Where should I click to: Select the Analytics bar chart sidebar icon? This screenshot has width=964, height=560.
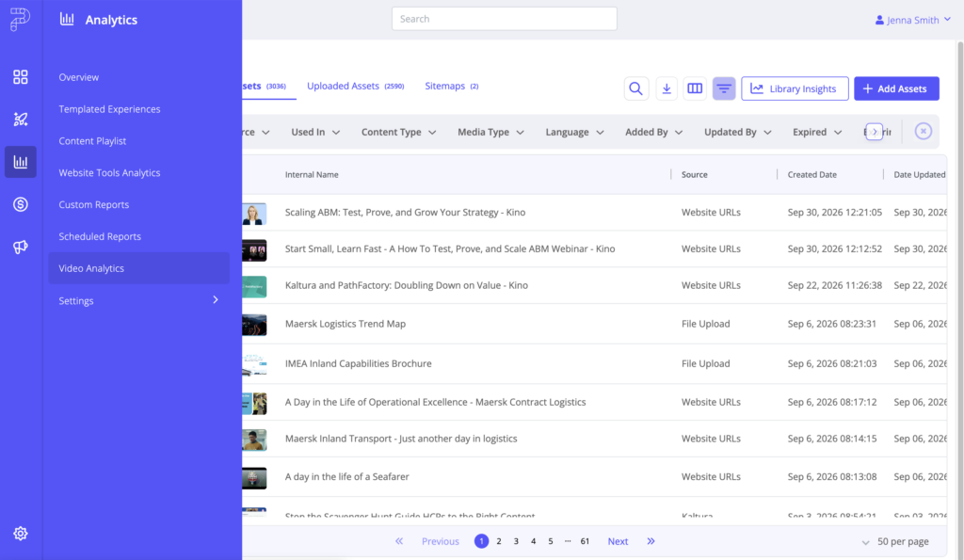[21, 162]
